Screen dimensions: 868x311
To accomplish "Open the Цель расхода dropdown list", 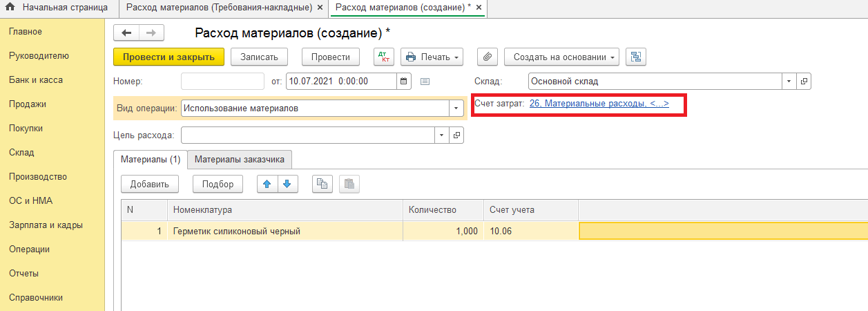I will (x=441, y=135).
